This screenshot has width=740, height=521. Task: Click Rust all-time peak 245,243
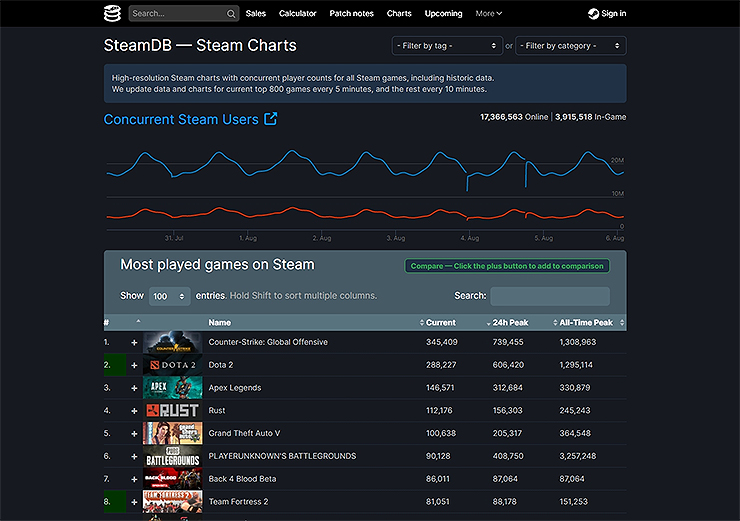[575, 411]
